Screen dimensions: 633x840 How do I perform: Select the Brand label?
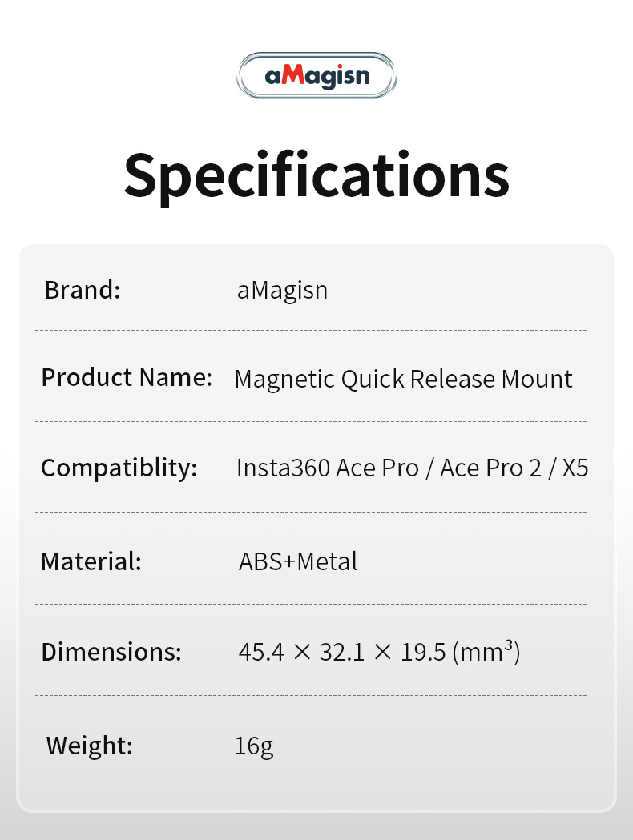pos(82,290)
